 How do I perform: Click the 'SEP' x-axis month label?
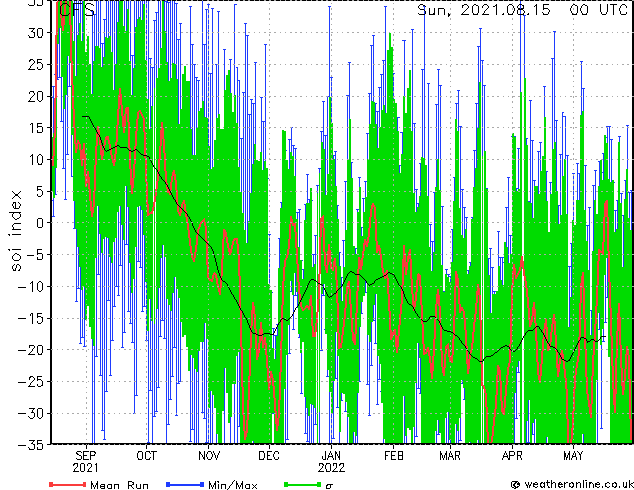(86, 456)
